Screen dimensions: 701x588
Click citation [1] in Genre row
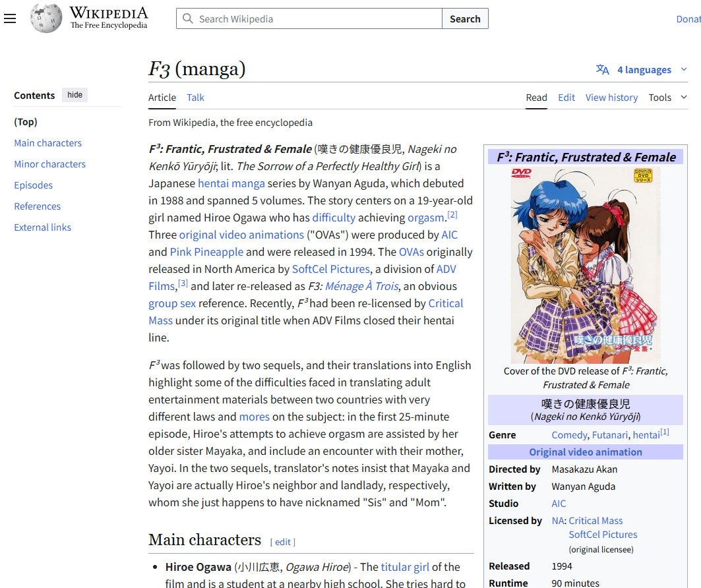[x=665, y=432]
